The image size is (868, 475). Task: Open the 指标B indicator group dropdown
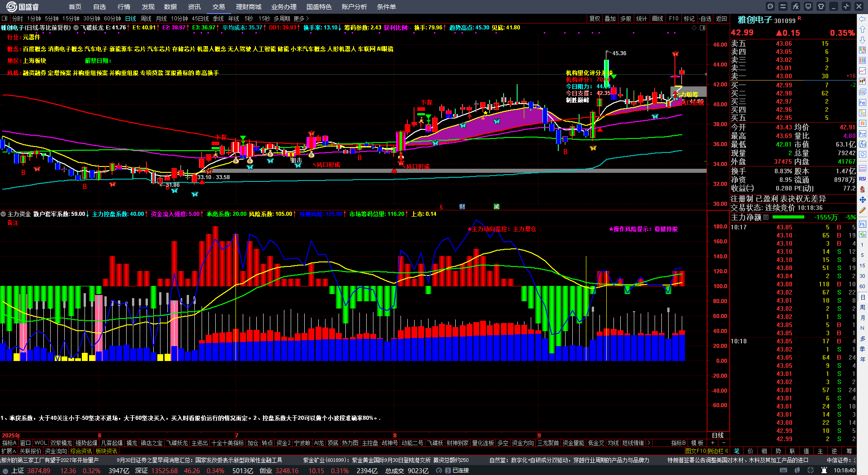point(678,443)
